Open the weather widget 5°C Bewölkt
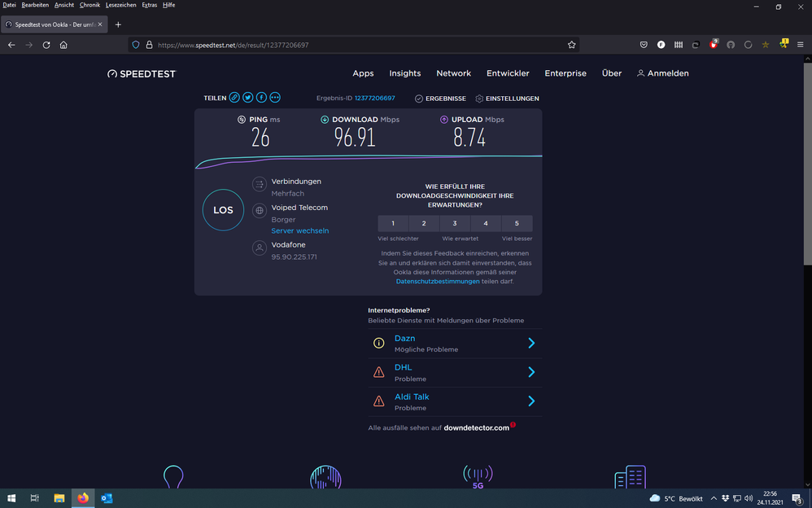Screen dimensions: 812x508 (676, 499)
